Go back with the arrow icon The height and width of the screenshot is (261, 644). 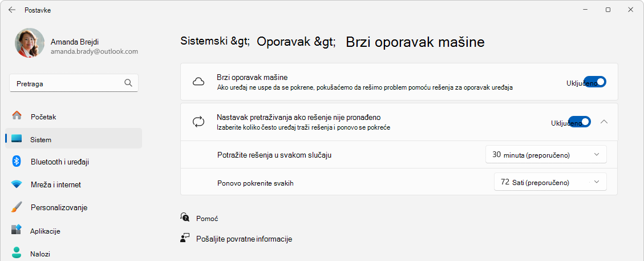pos(12,10)
